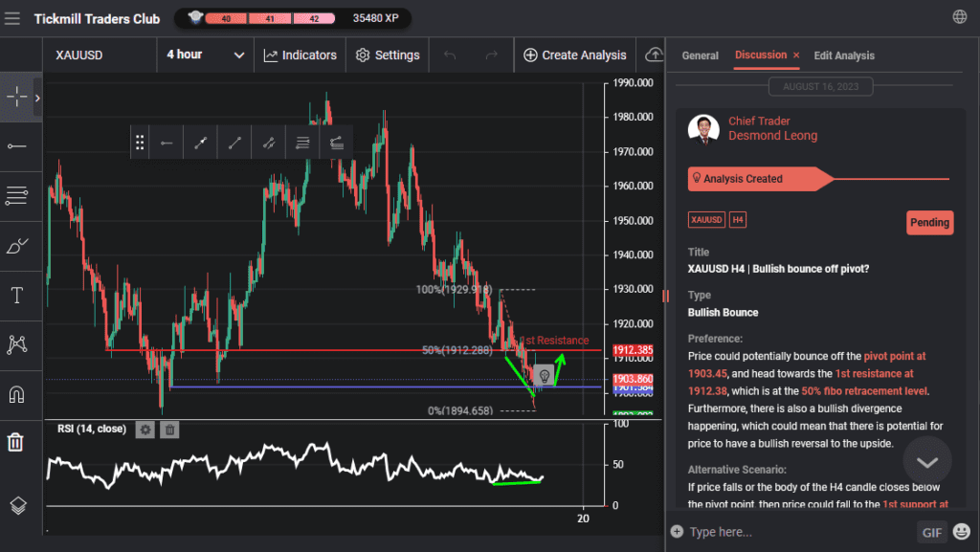Choose the brush drawing tool

(16, 245)
